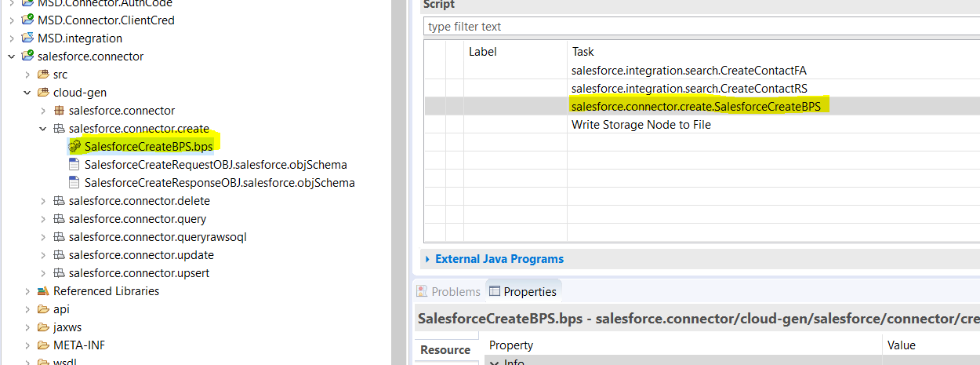Switch to the Problems tab
The height and width of the screenshot is (365, 980).
448,291
